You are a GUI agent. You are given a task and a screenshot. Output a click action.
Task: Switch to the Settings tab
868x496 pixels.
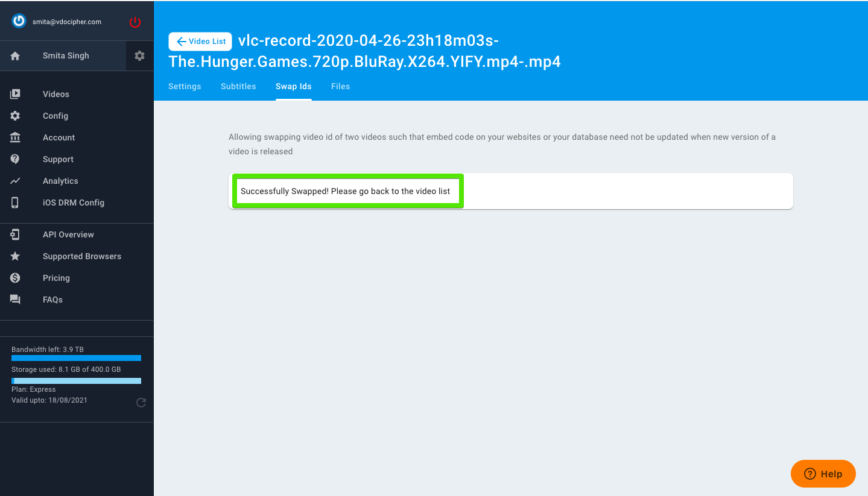point(185,86)
